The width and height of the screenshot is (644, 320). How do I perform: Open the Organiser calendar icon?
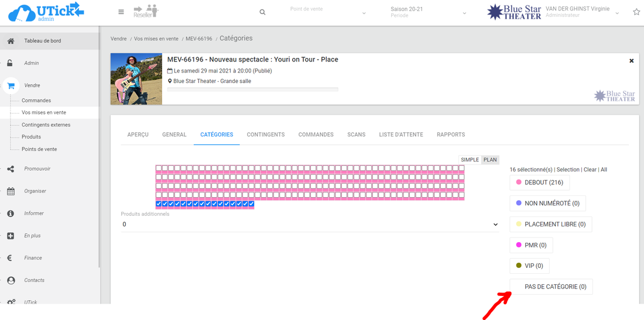click(11, 191)
